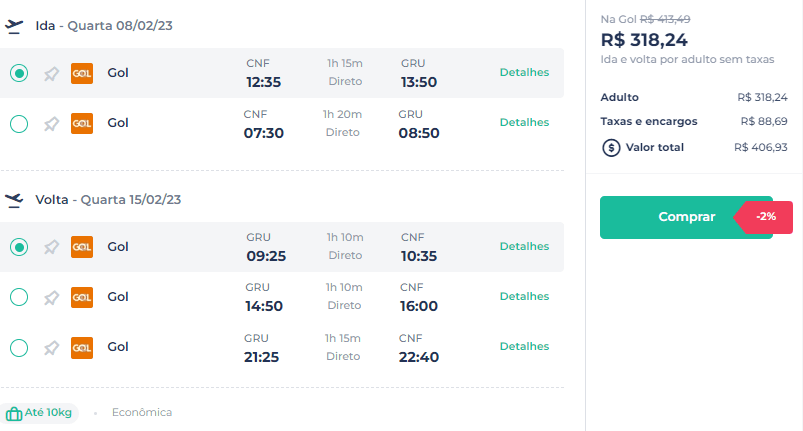803x431 pixels.
Task: Click the green Comprar button
Action: tap(686, 217)
